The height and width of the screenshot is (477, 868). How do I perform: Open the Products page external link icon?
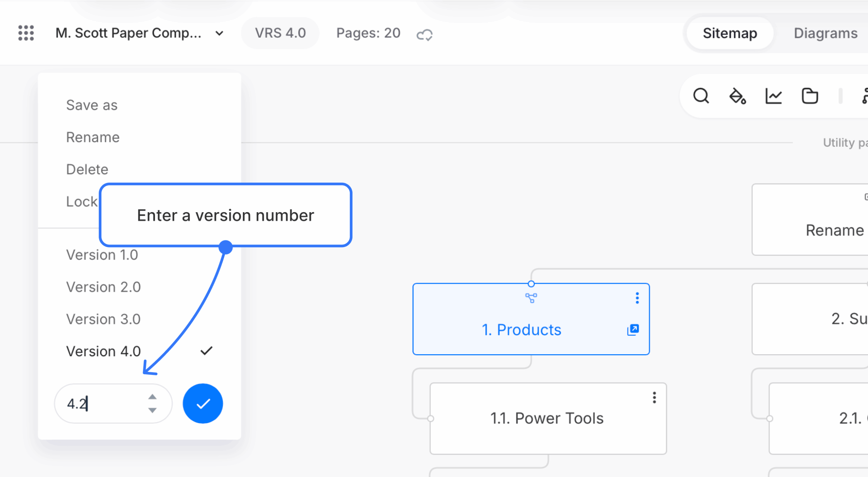(x=633, y=330)
